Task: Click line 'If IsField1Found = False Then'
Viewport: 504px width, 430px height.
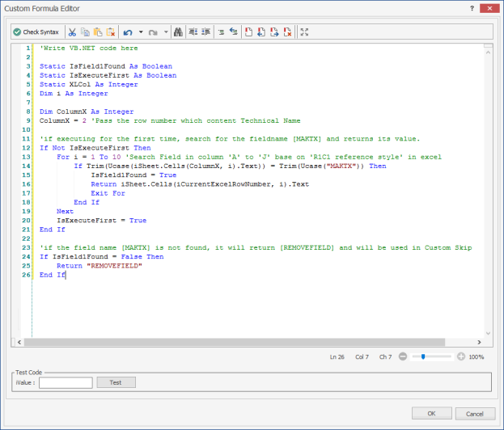Action: (102, 256)
